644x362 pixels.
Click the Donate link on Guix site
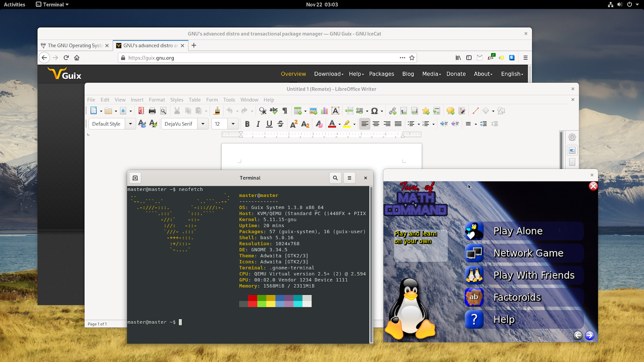456,74
